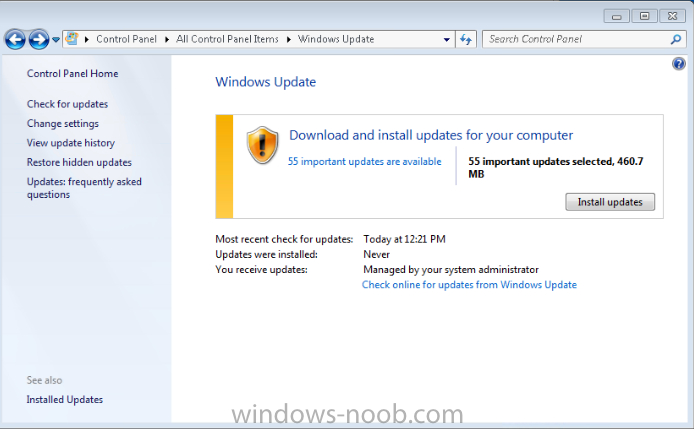Expand the arrow after Control Panel breadcrumb
694x429 pixels.
click(x=167, y=39)
